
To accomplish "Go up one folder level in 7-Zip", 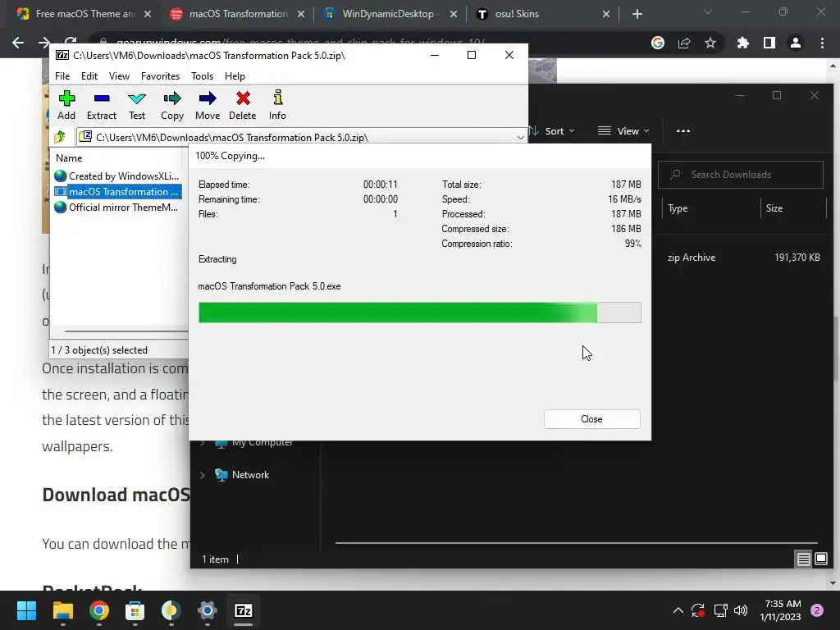I will coord(60,137).
